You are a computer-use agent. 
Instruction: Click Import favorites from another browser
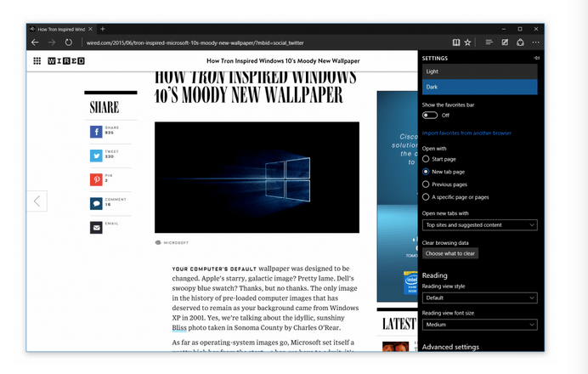coord(466,133)
